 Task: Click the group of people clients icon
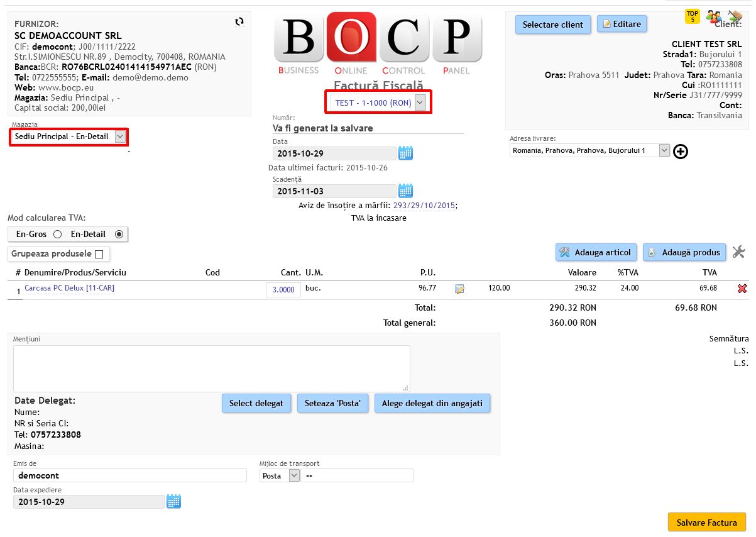pyautogui.click(x=713, y=17)
